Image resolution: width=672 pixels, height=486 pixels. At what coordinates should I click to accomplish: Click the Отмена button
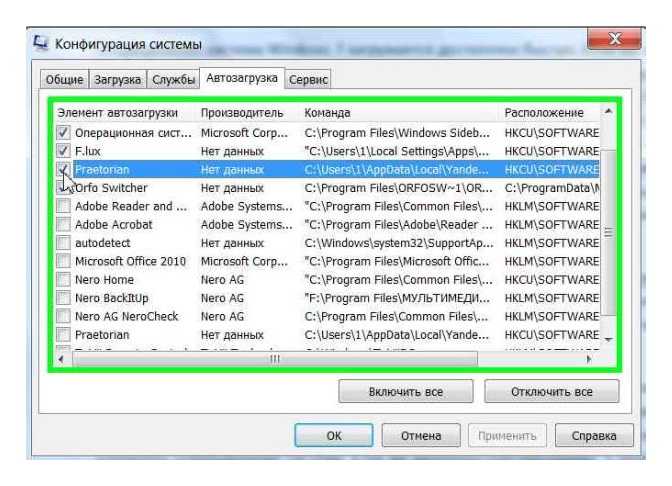point(421,435)
